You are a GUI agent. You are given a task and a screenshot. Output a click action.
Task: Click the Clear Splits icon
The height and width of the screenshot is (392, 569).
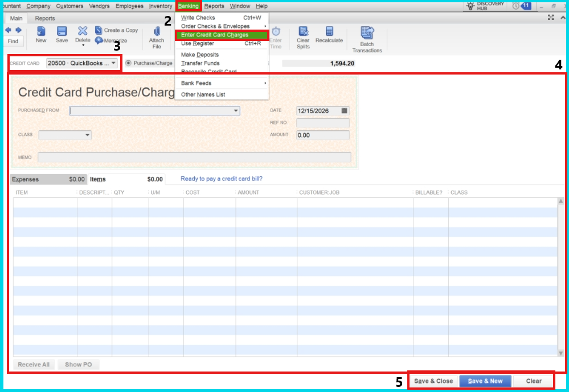[x=303, y=36]
